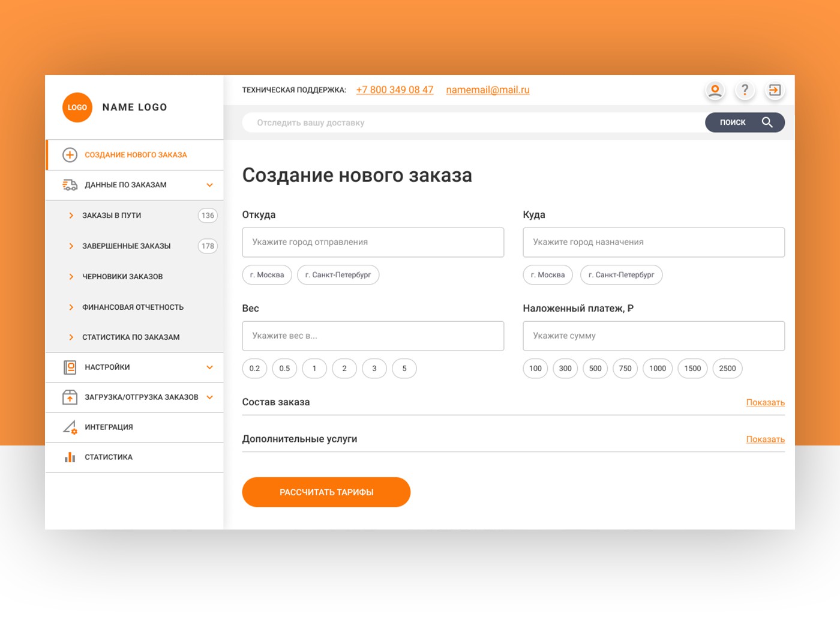This screenshot has height=625, width=840.
Task: Open the Интеграция menu item
Action: pos(134,427)
